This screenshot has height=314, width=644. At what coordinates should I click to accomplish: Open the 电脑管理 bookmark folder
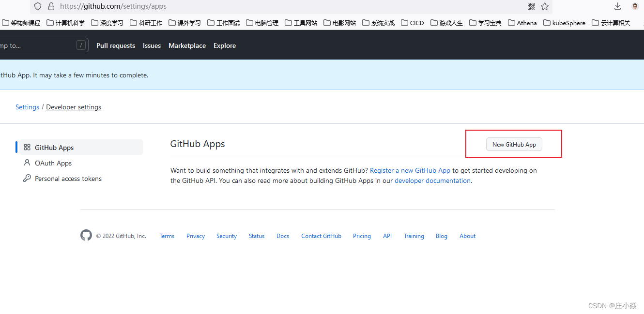262,23
